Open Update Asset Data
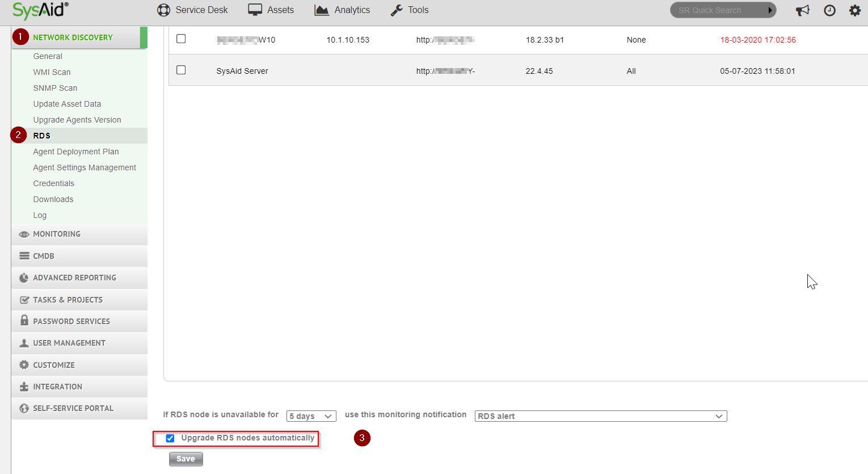 click(67, 104)
